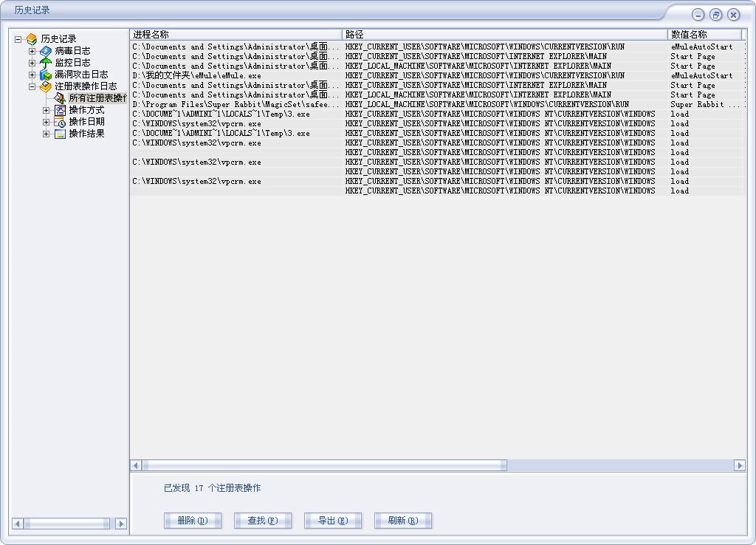Select 操作结果 in the tree
756x545 pixels.
coord(86,134)
